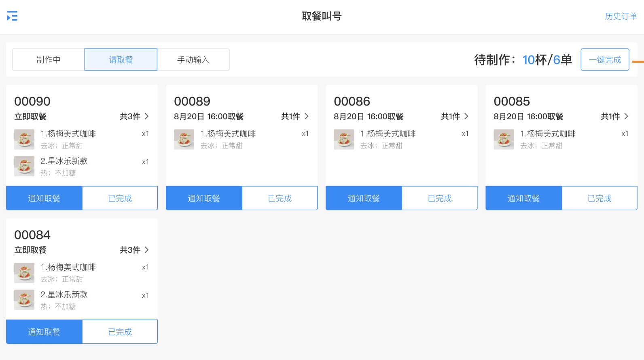Click 星冰乐新款 thumbnail in order 00084

point(24,300)
